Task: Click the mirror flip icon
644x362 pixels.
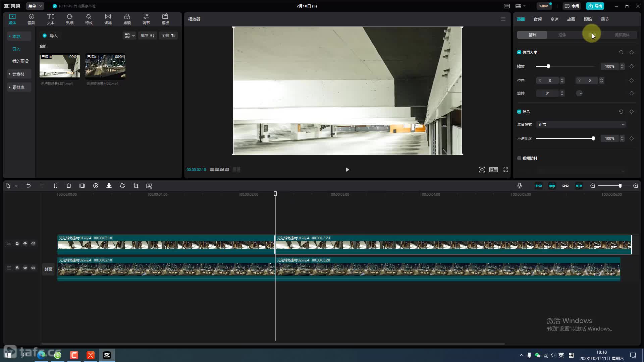Action: point(109,186)
